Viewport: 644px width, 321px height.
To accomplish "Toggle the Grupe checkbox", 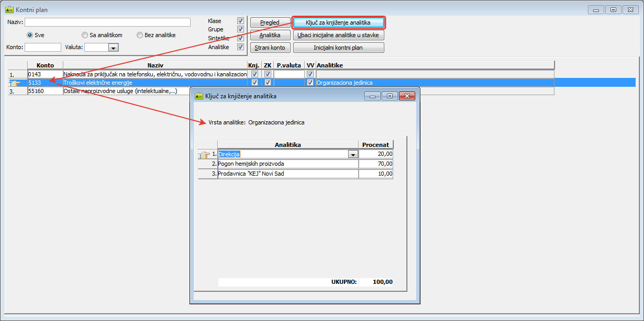I will [240, 29].
